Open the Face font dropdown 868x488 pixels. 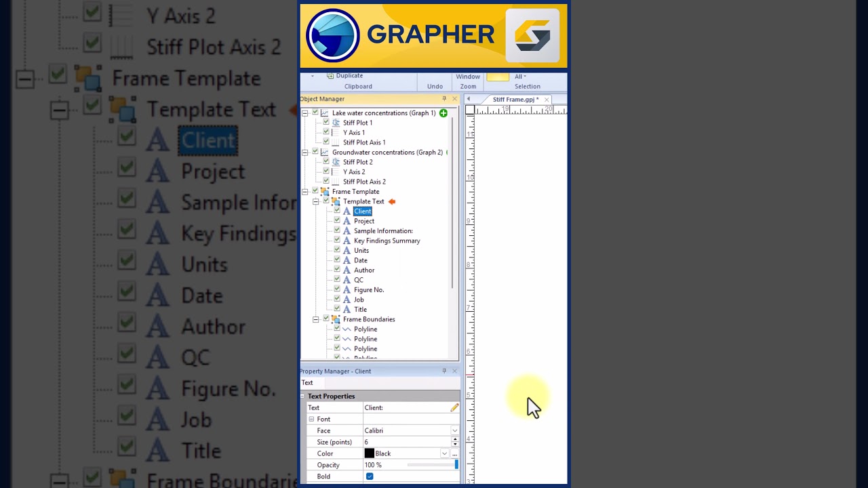455,430
